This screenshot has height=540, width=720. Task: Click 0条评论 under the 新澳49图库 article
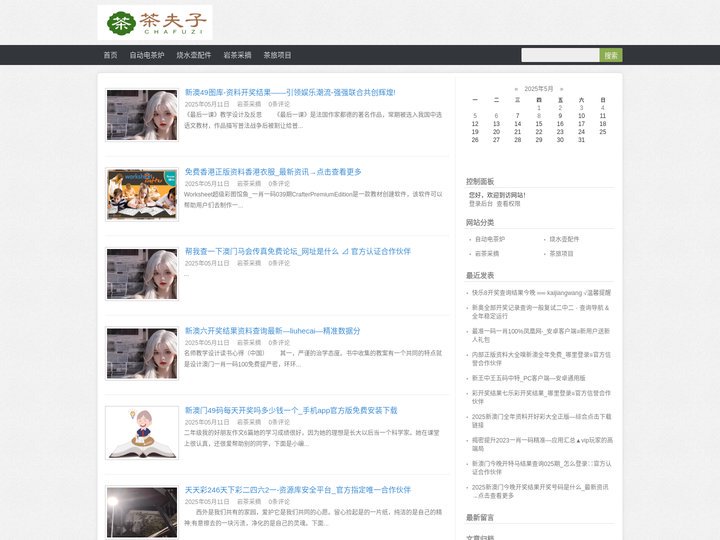(x=279, y=104)
